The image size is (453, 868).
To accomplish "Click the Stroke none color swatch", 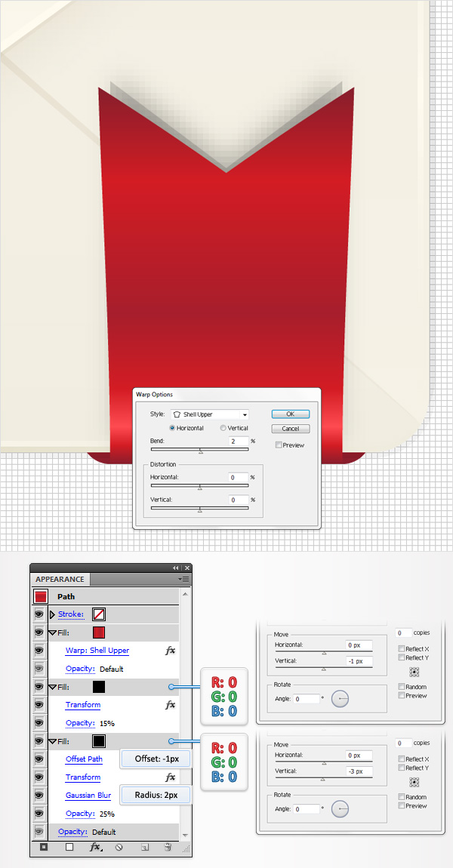I will [x=99, y=614].
